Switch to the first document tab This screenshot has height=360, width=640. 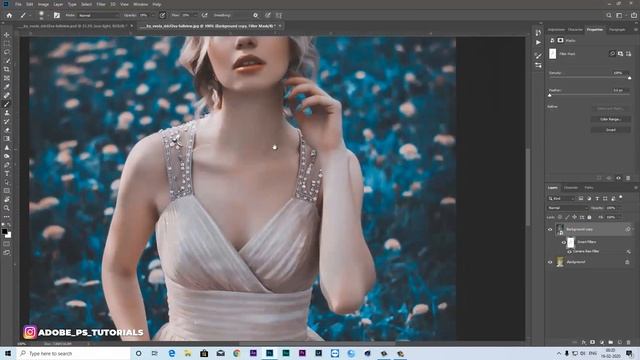pos(74,26)
